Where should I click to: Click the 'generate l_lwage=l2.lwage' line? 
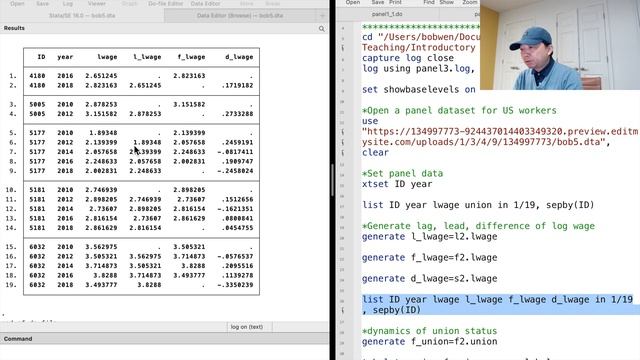429,237
